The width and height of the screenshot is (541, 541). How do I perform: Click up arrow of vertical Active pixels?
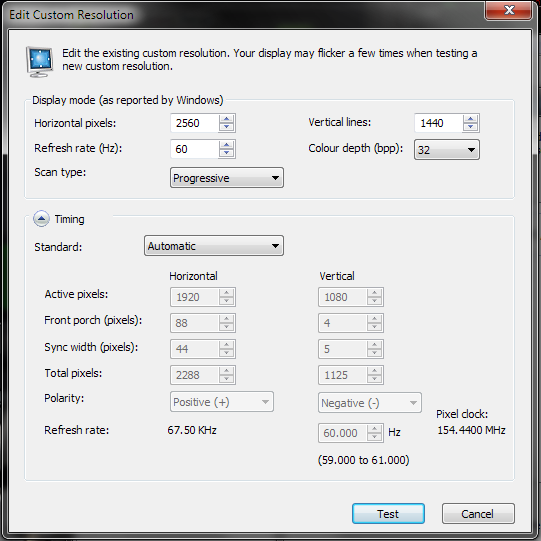coord(375,293)
